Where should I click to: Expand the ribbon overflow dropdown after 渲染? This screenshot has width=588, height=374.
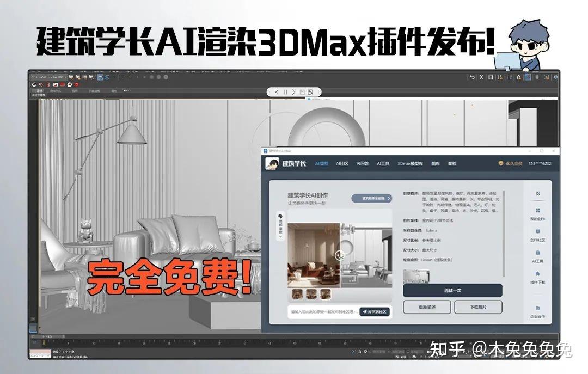pos(125,91)
